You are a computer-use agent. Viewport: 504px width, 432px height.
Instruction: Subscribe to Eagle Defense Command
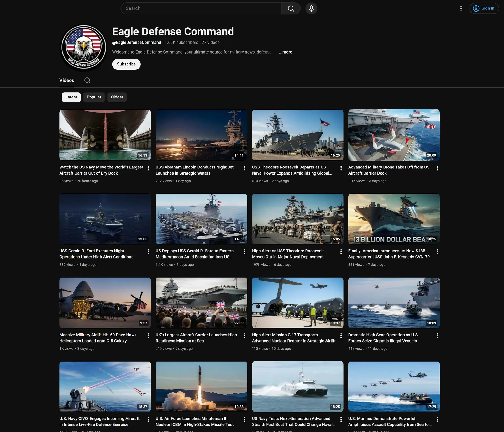click(126, 64)
